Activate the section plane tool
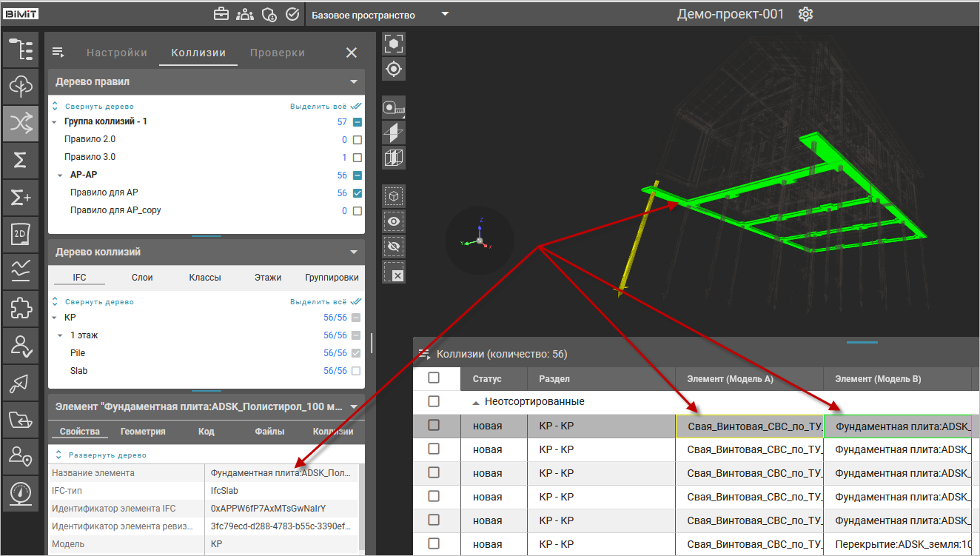 (394, 133)
